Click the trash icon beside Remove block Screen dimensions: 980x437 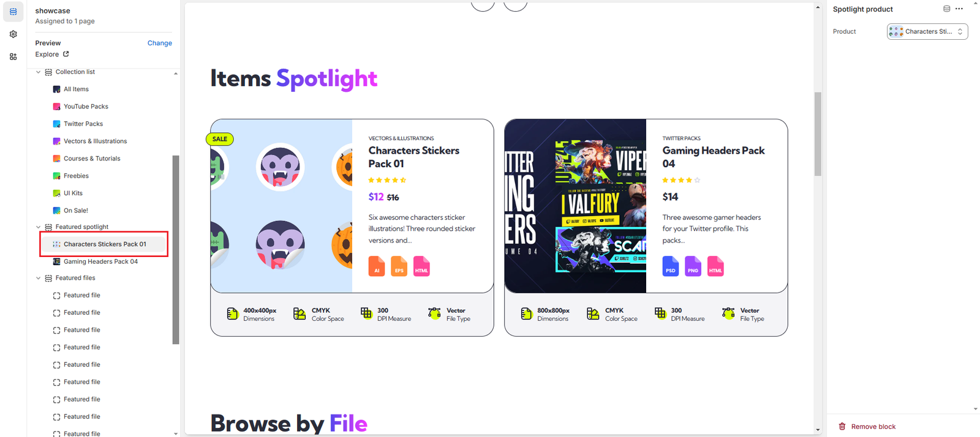(x=842, y=426)
